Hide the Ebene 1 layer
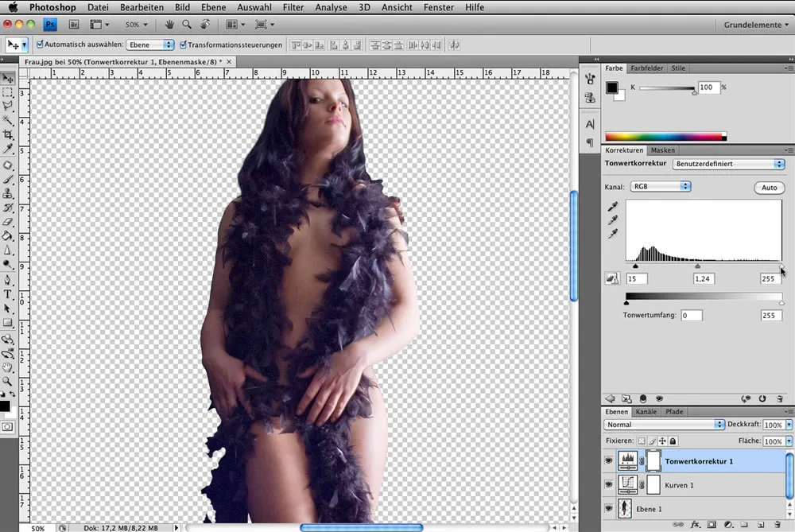The height and width of the screenshot is (532, 795). pyautogui.click(x=609, y=508)
